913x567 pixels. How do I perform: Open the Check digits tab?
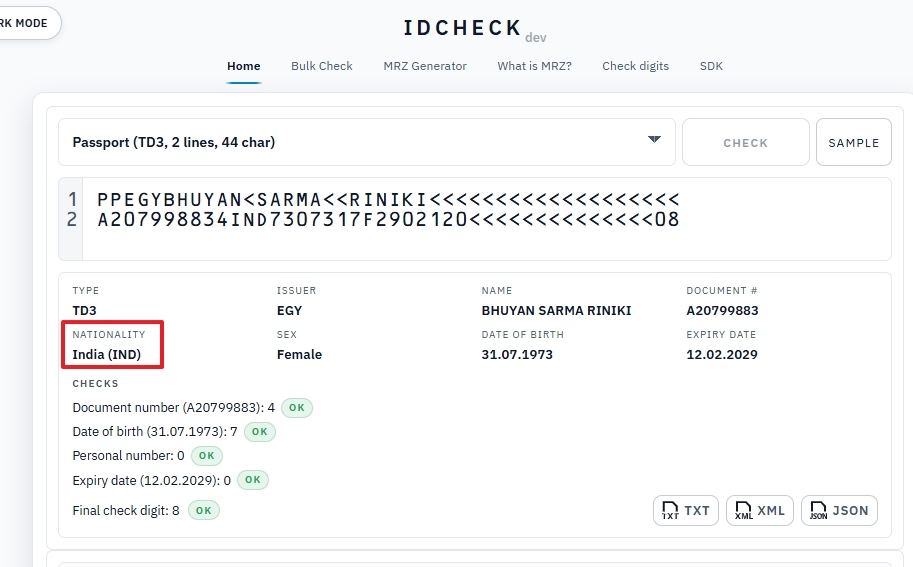tap(635, 66)
